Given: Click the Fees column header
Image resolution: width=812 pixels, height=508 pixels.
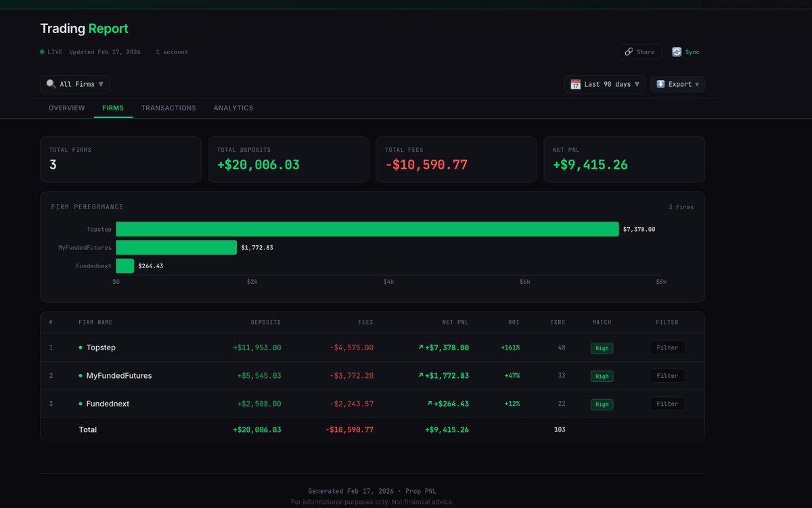Looking at the screenshot, I should tap(365, 322).
